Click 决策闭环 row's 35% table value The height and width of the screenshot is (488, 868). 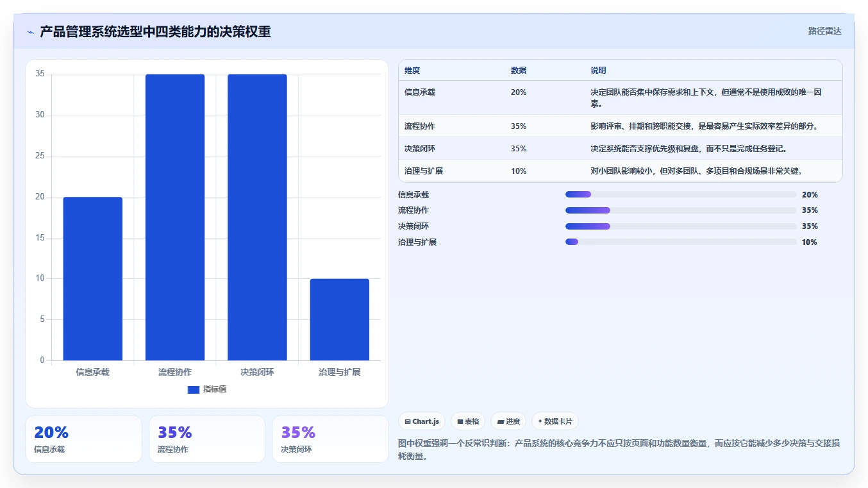point(519,149)
